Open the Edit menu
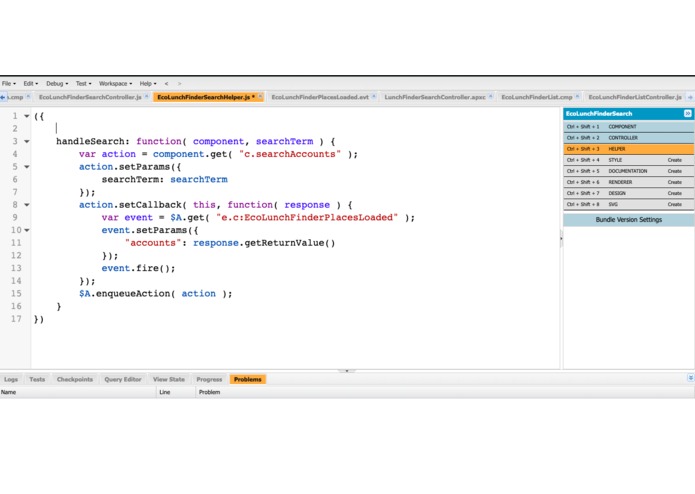 point(31,83)
